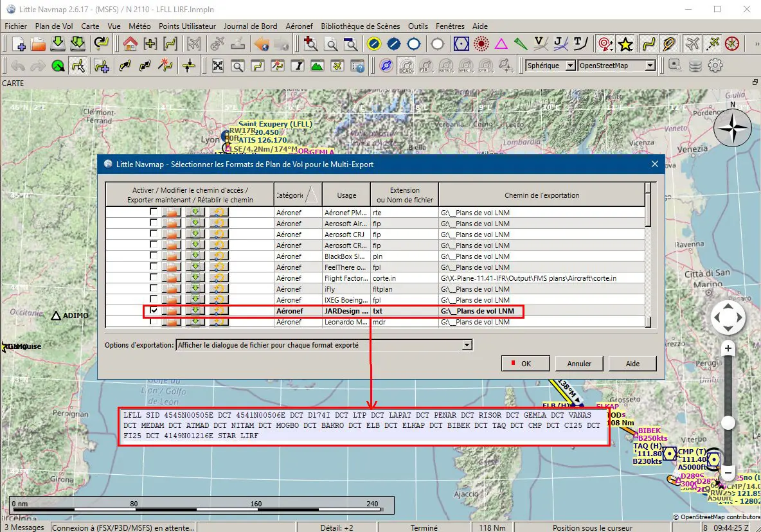Sort by the Catégorie column header

pyautogui.click(x=298, y=195)
